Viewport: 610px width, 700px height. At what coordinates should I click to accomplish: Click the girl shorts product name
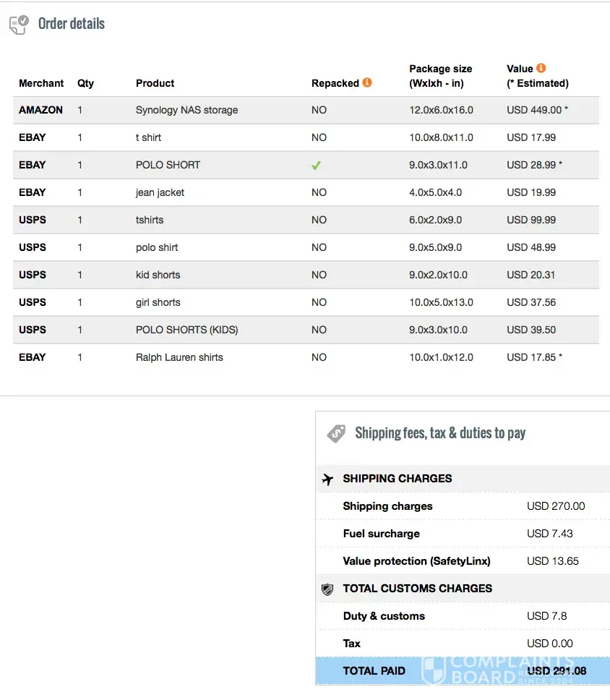coord(158,302)
